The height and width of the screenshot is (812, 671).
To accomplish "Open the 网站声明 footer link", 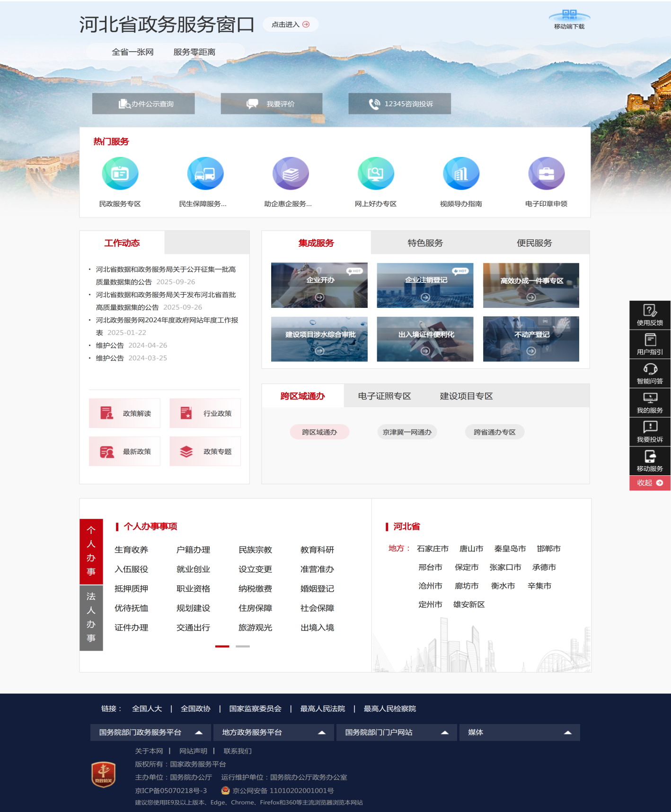I will (193, 751).
